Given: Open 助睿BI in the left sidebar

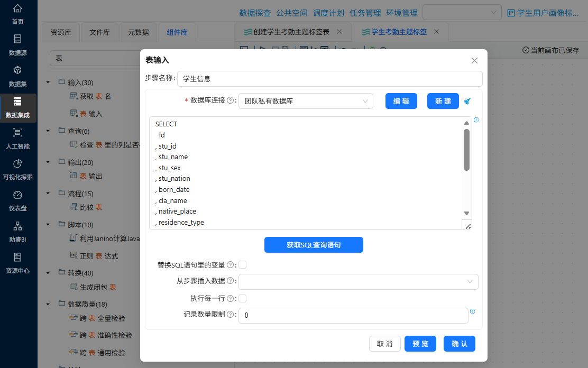Looking at the screenshot, I should [17, 232].
